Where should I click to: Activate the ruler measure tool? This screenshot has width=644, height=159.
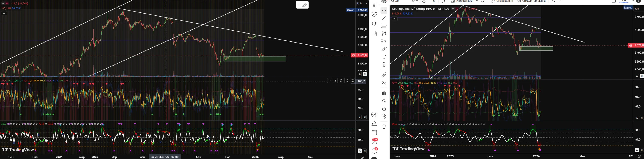[384, 75]
